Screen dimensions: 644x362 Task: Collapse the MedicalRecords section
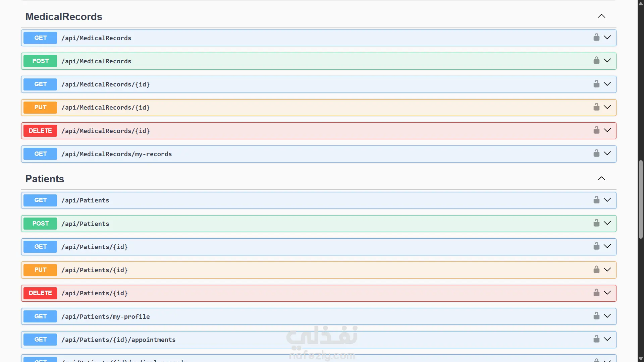pos(601,16)
